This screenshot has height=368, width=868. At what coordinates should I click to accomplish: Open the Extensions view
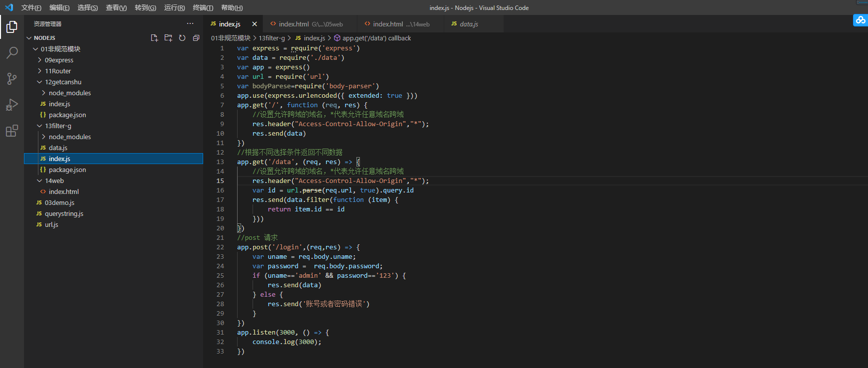click(12, 131)
